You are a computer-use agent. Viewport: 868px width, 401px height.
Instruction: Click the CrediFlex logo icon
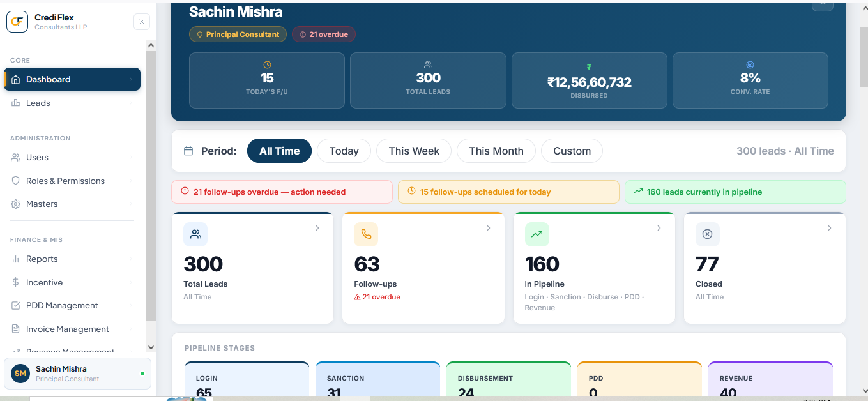click(x=17, y=22)
